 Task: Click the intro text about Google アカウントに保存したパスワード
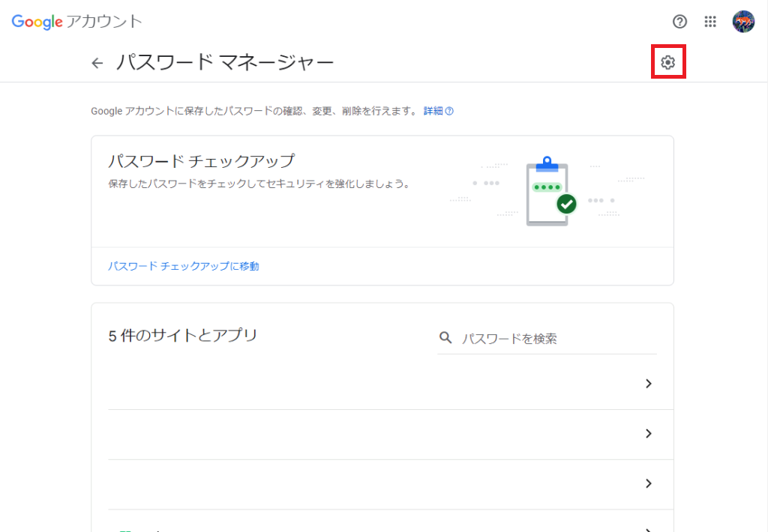(253, 111)
